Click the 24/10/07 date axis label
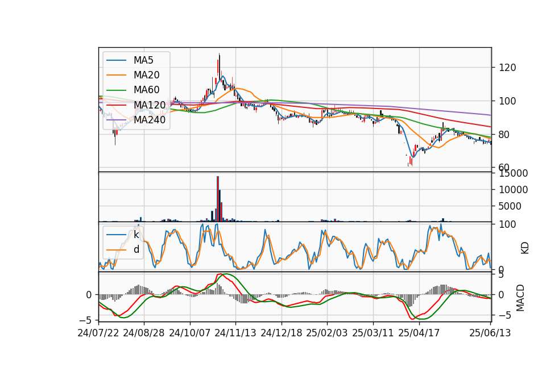The width and height of the screenshot is (546, 392). point(190,333)
